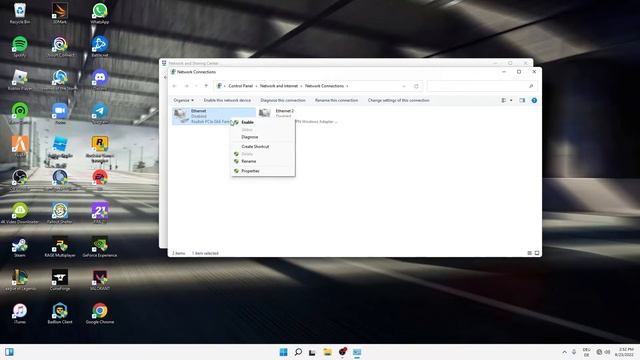Expand recent locations chevron
The height and width of the screenshot is (360, 640).
(196, 86)
